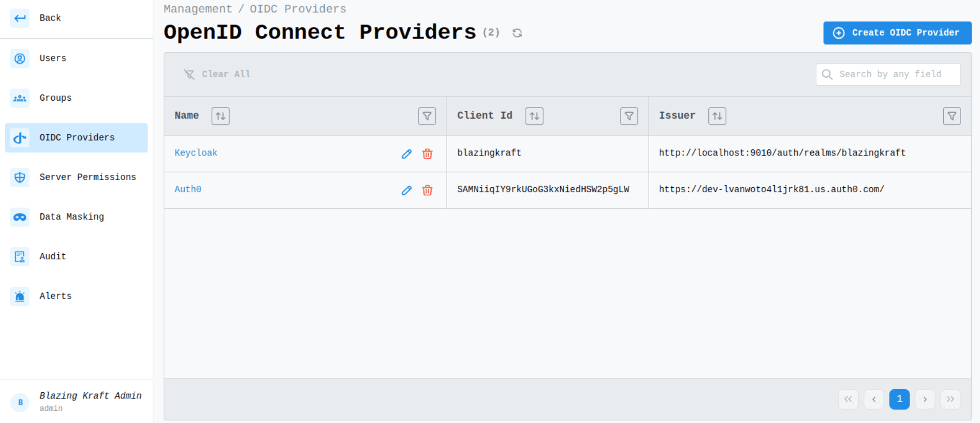The width and height of the screenshot is (980, 423).
Task: Go to previous page of results
Action: tap(874, 399)
